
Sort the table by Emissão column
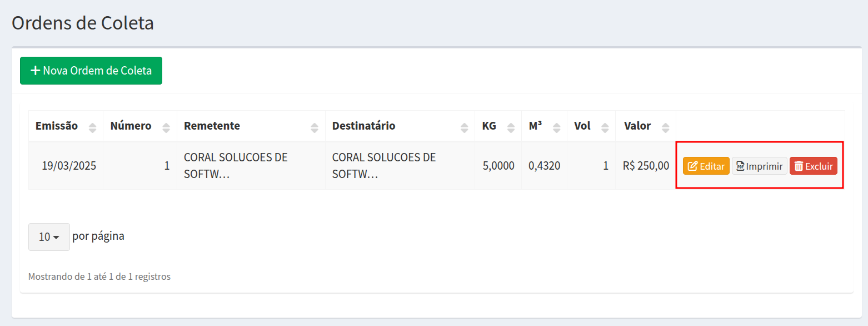pos(92,127)
